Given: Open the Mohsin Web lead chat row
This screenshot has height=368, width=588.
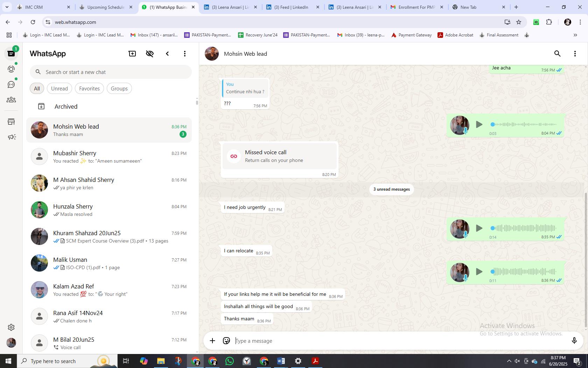Looking at the screenshot, I should 109,130.
